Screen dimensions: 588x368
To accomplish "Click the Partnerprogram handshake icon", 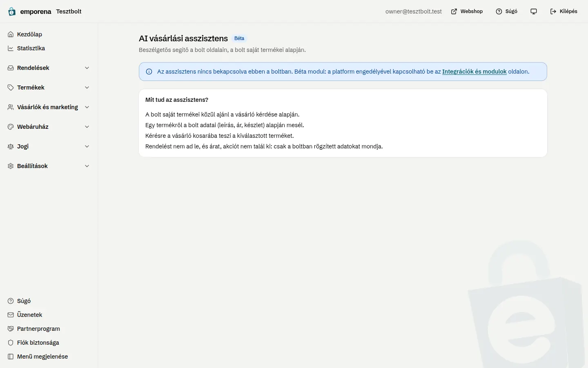I will tap(11, 329).
